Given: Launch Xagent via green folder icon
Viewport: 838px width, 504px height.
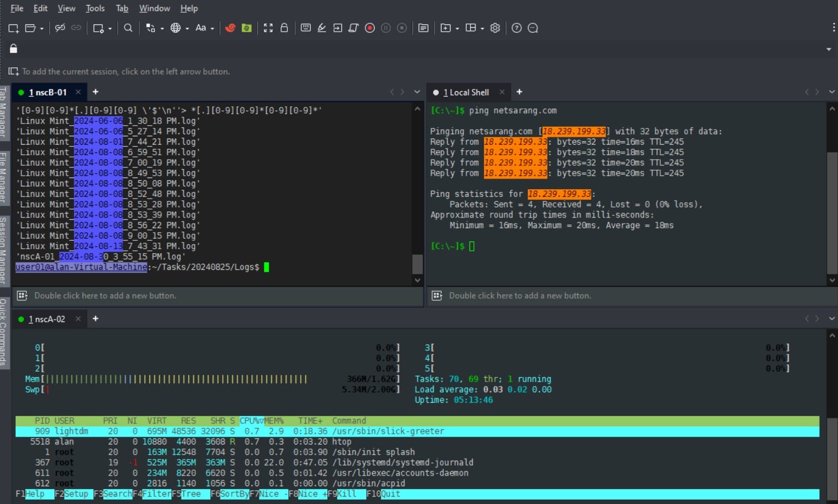Looking at the screenshot, I should pyautogui.click(x=247, y=28).
